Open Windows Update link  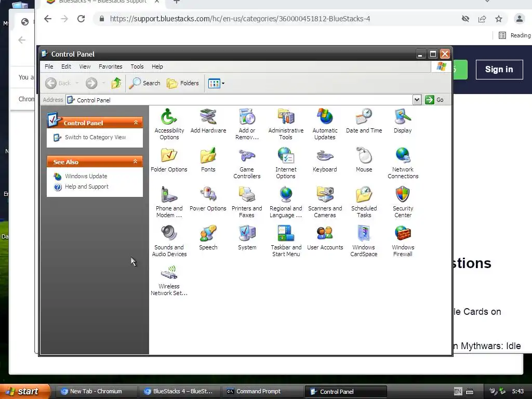(x=86, y=176)
